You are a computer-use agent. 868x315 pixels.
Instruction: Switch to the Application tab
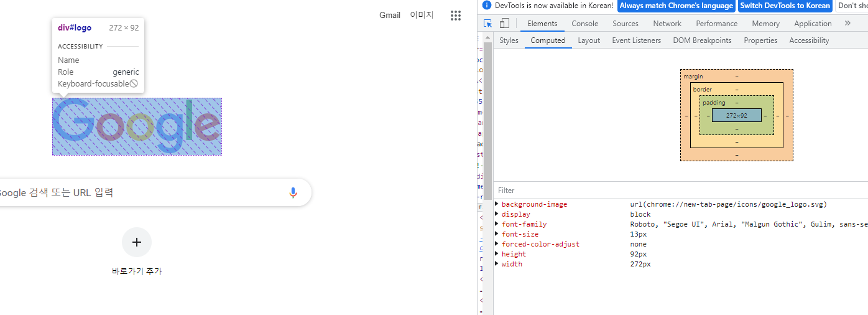[x=813, y=24]
